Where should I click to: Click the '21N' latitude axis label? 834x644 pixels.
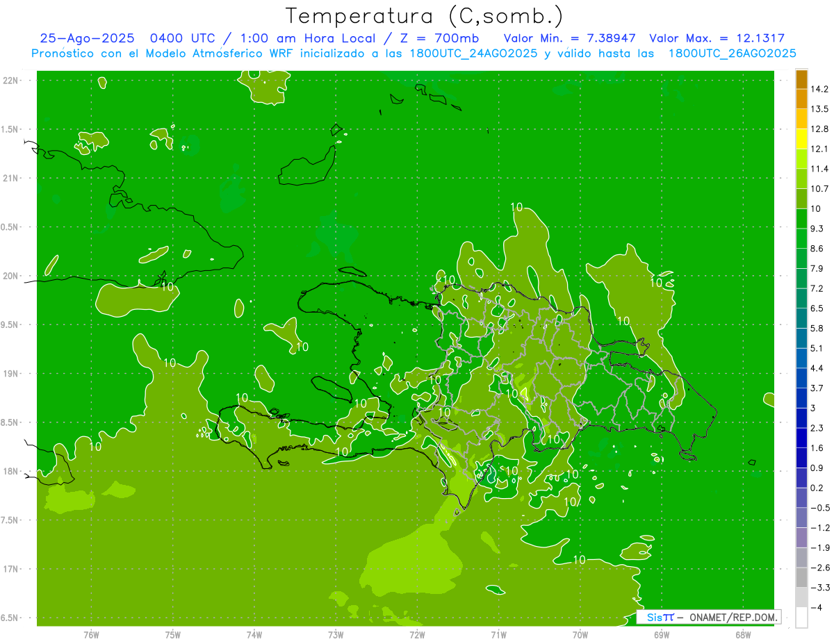[x=11, y=178]
